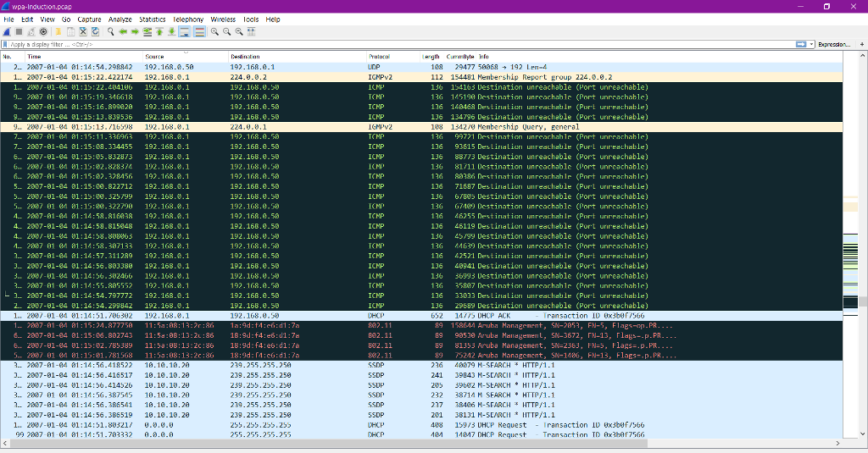Save this capture file icon
Screen dimensions: 868x453
(70, 32)
